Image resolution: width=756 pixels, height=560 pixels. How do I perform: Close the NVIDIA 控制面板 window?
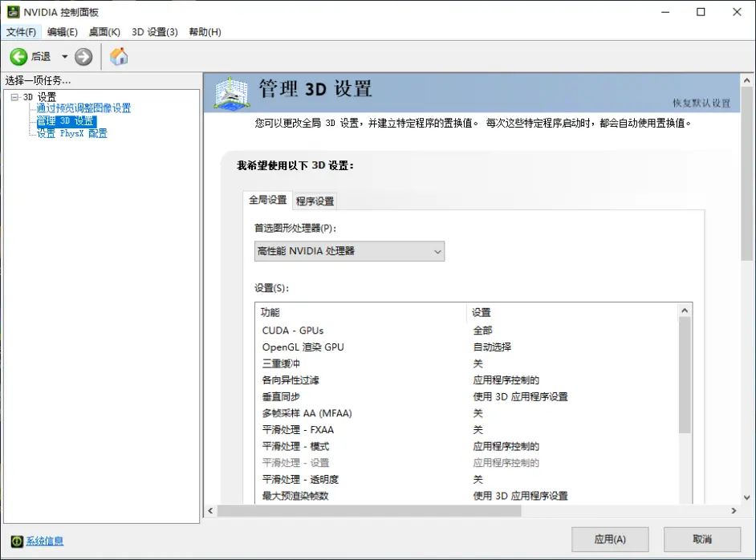737,12
